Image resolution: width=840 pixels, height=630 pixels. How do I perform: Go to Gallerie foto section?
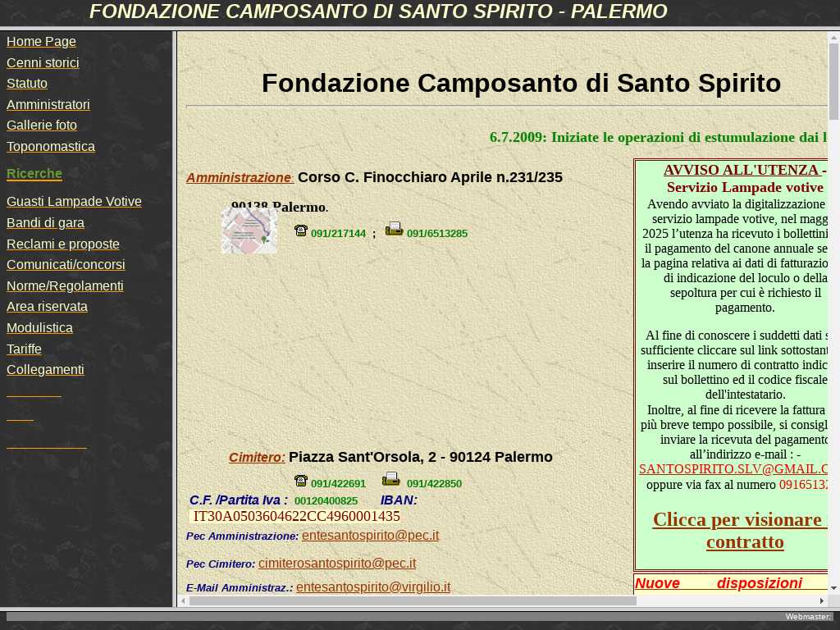[x=42, y=126]
